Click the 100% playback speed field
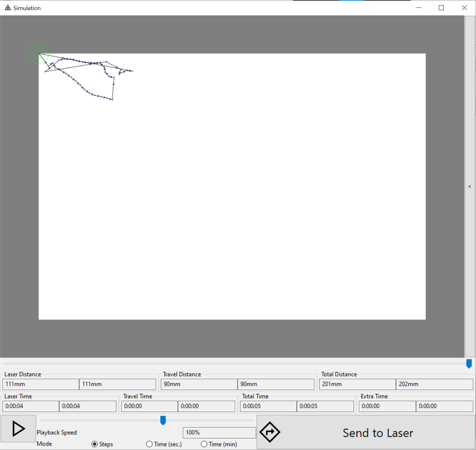 (219, 433)
